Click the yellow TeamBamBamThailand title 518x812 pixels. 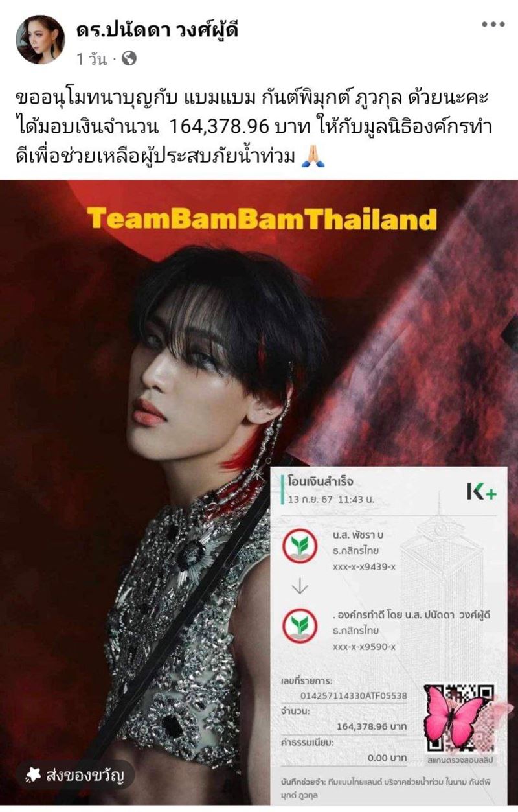click(x=263, y=219)
